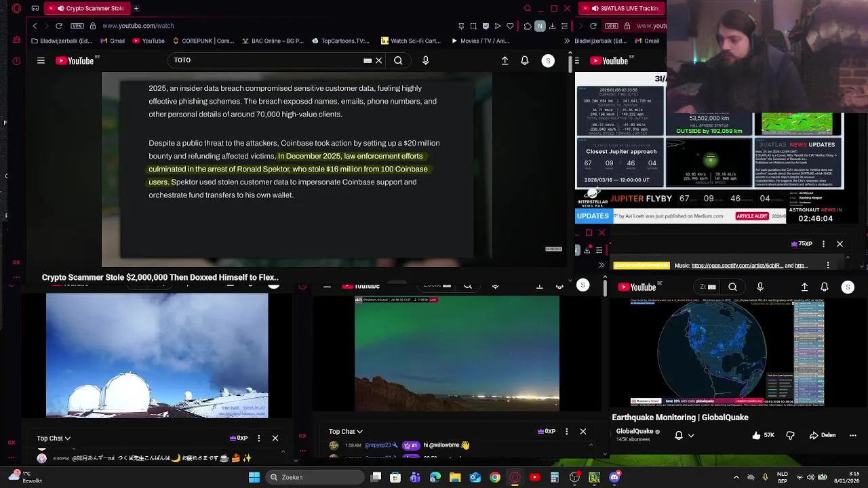Click the Delen share button
Screen dimensions: 868x488
tap(822, 435)
